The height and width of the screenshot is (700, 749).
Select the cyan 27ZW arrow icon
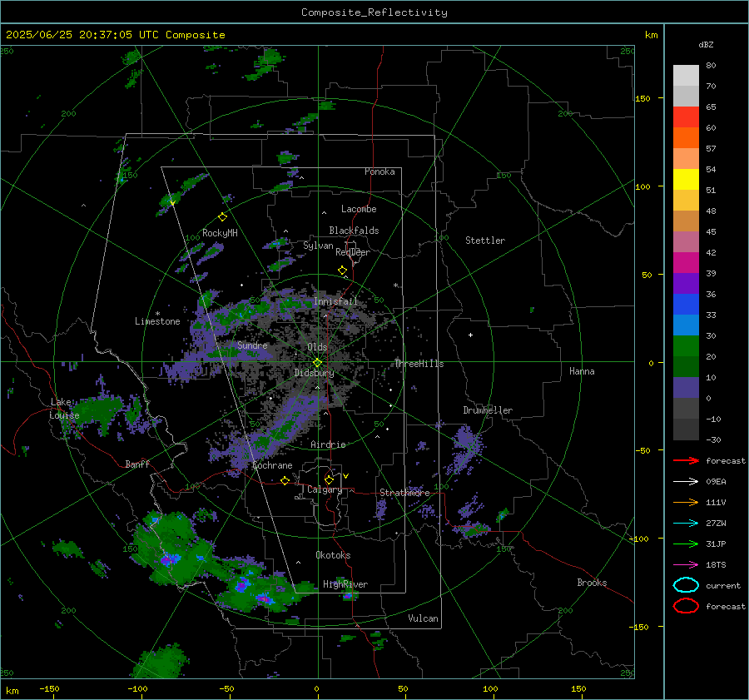tap(686, 524)
